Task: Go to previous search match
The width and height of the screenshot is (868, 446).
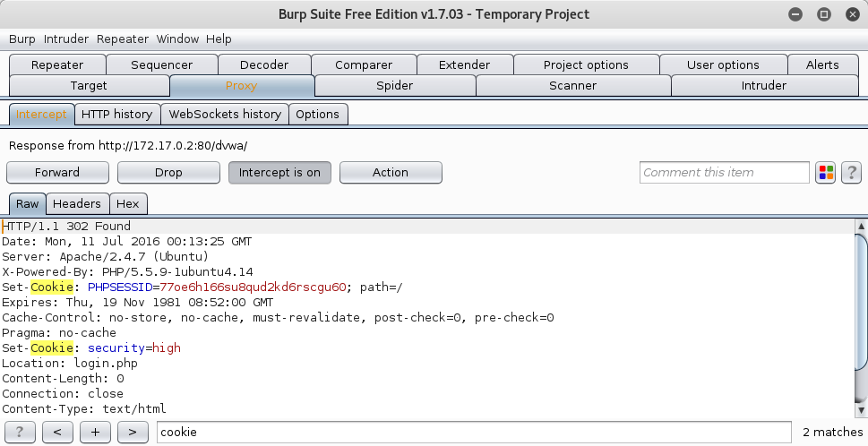Action: (x=57, y=433)
